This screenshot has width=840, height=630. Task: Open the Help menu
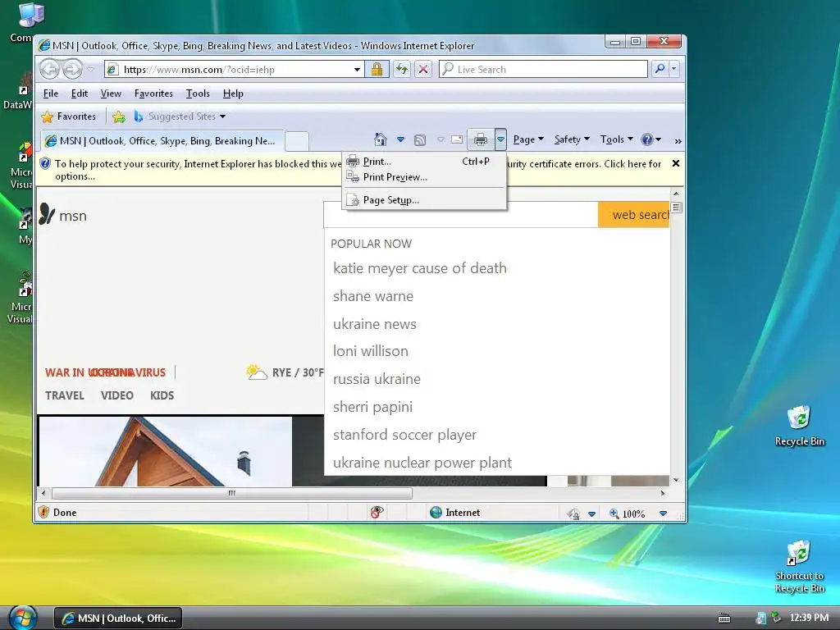pos(233,94)
